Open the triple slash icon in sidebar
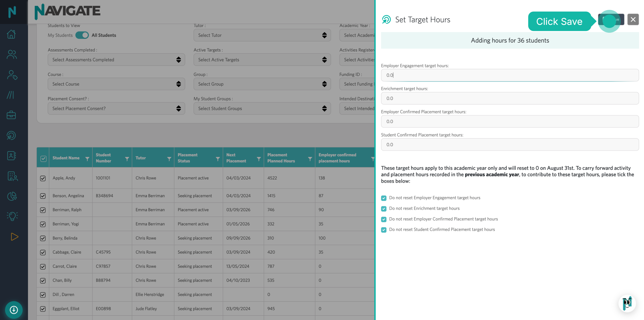Image resolution: width=644 pixels, height=320 pixels. pos(10,95)
